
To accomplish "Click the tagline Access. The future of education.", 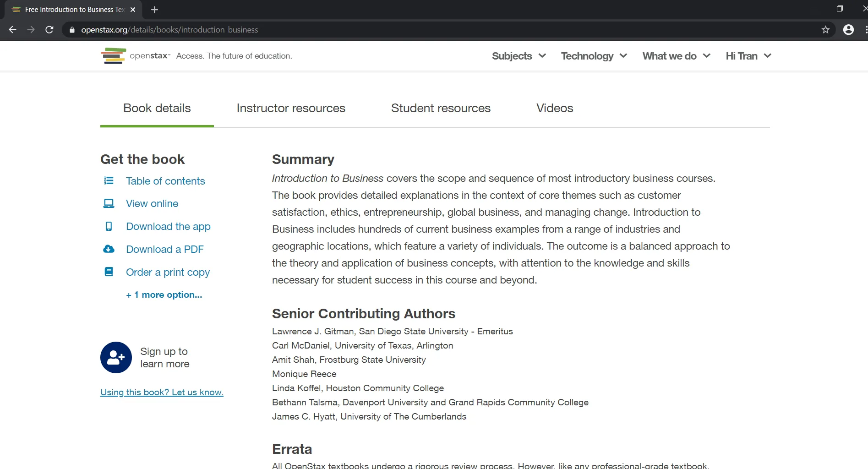I will [234, 56].
